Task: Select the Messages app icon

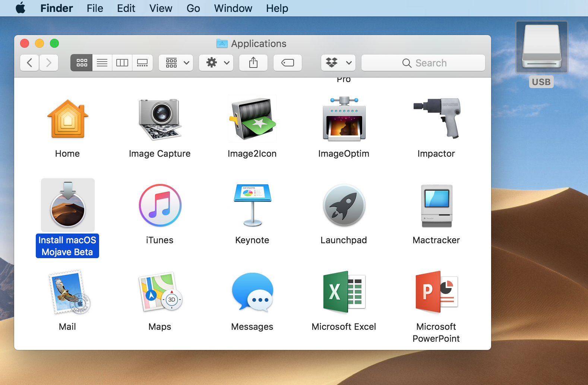Action: [252, 292]
